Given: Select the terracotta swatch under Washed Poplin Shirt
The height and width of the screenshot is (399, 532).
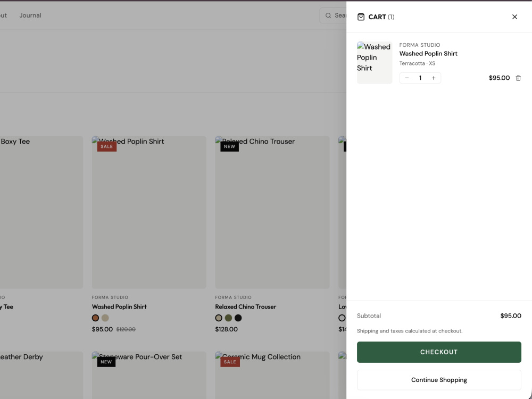Looking at the screenshot, I should pos(95,318).
